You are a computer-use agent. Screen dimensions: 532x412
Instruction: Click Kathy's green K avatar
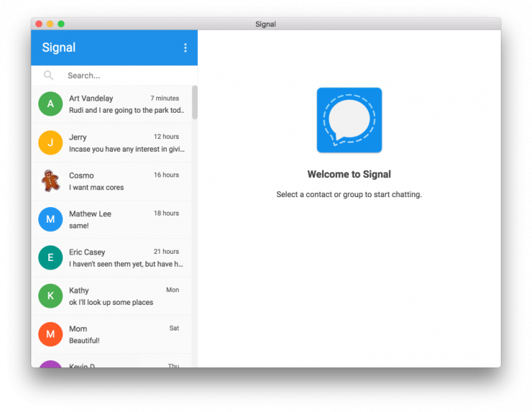pyautogui.click(x=50, y=296)
